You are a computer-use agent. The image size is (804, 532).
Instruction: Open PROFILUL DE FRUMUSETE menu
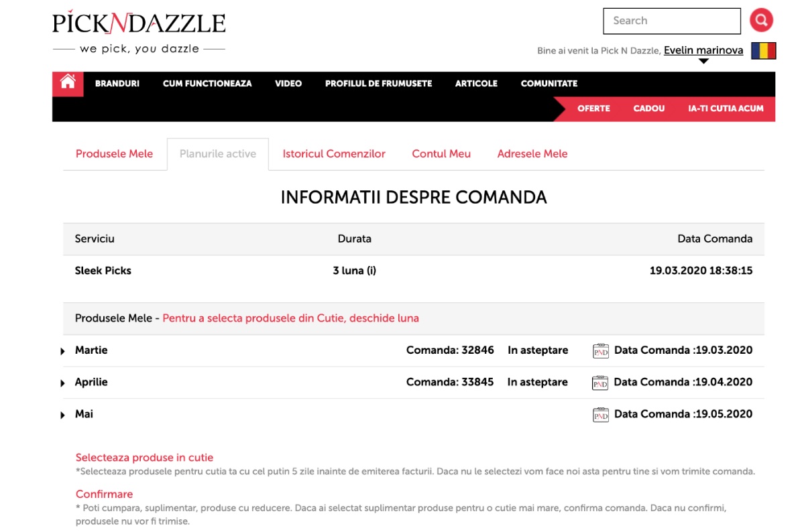(378, 84)
